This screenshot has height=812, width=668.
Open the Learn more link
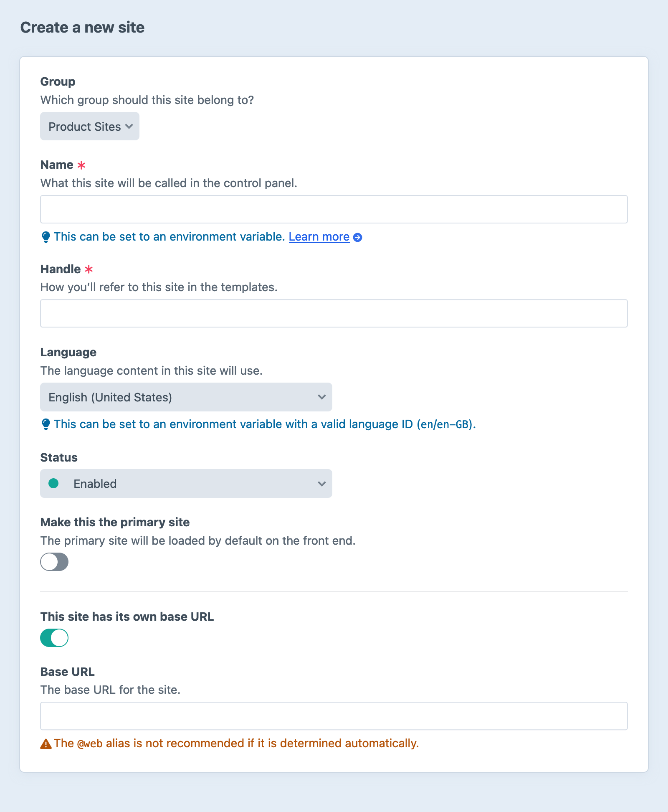[x=319, y=236]
